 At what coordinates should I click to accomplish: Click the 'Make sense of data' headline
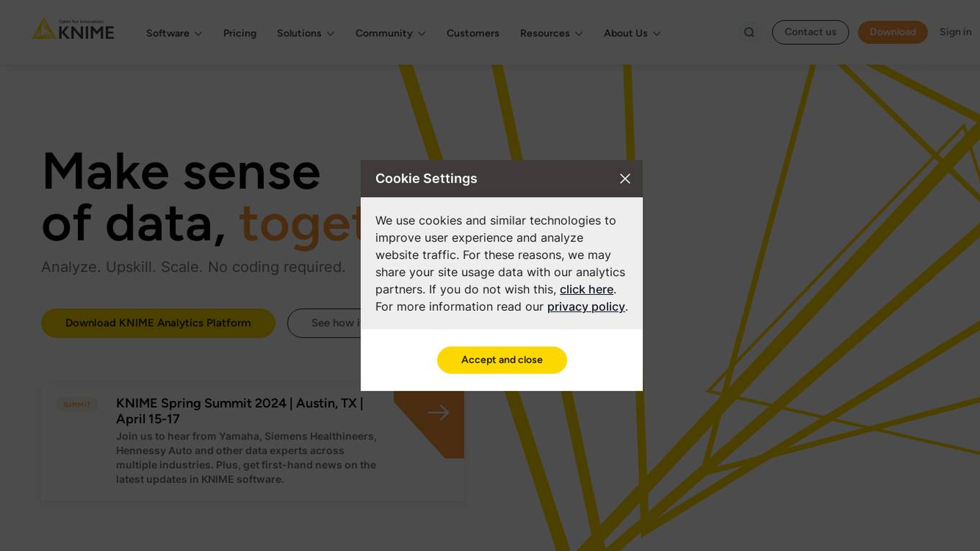[201, 197]
